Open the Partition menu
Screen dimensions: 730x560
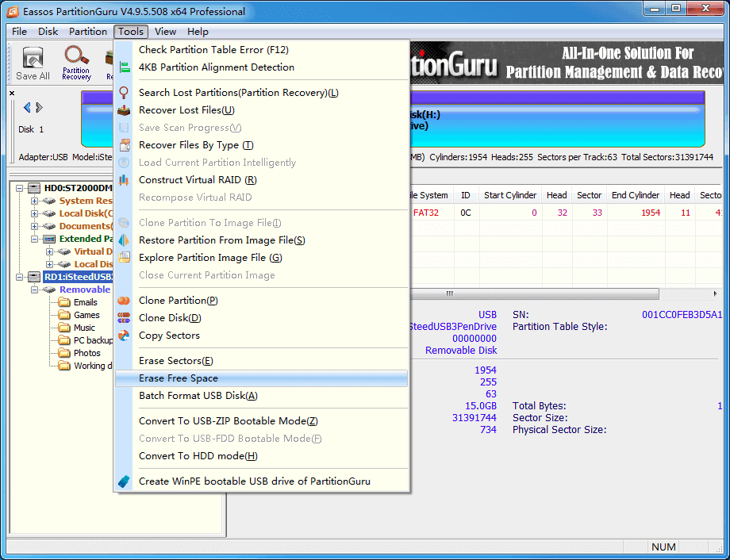tap(88, 32)
